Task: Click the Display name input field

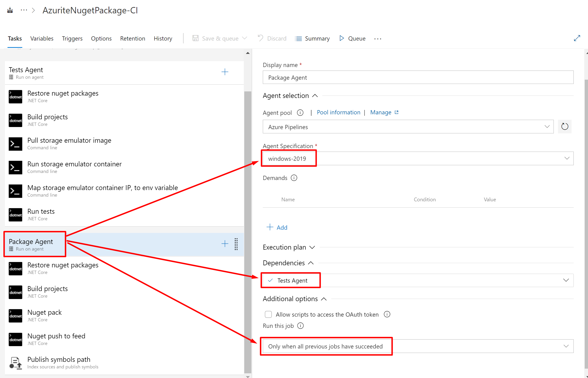Action: tap(418, 77)
